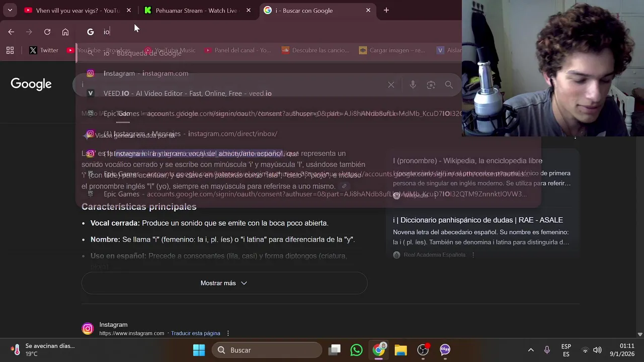Show hidden system tray icons

click(x=531, y=350)
